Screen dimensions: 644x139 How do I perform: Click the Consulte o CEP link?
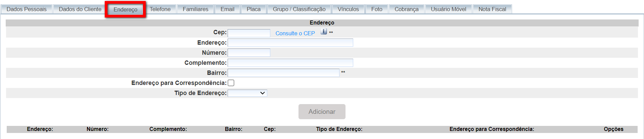coord(295,33)
